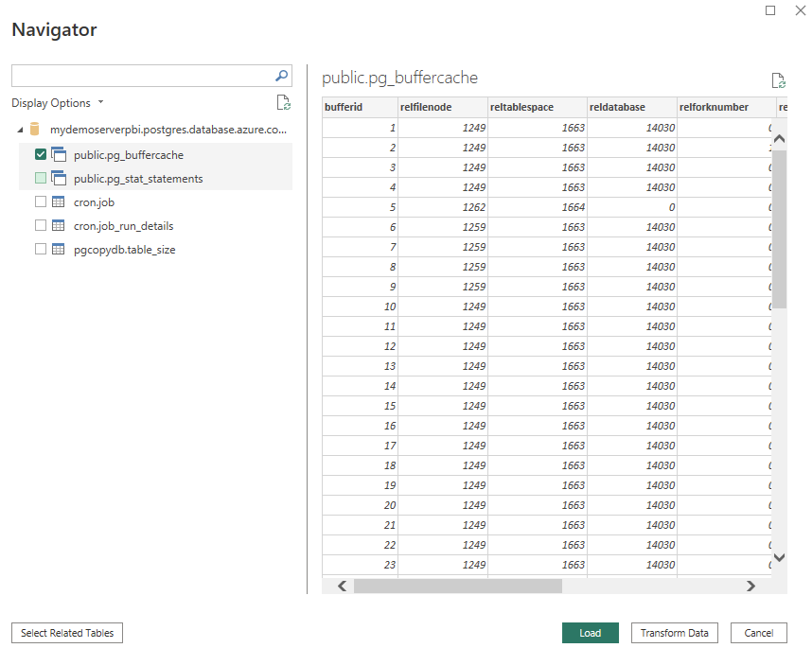Screen dimensions: 812x648
Task: Click the table icon next to pgcopydb.table_size
Action: (59, 249)
